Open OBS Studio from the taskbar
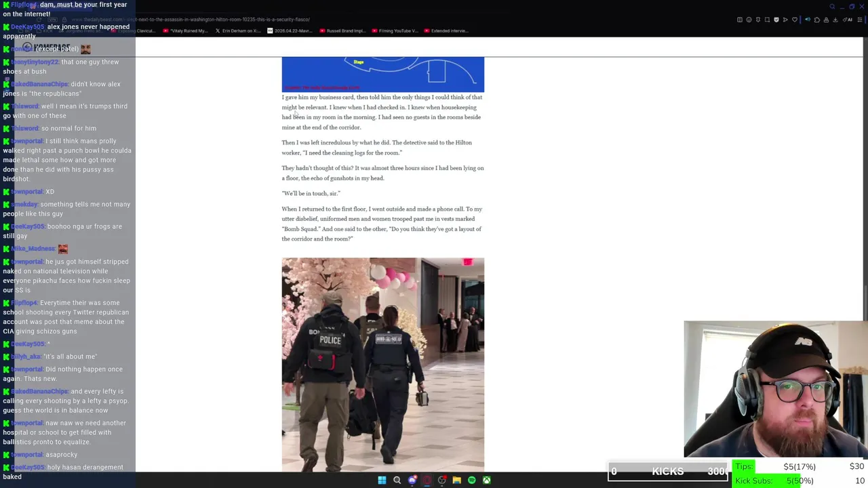This screenshot has height=488, width=868. pos(441,480)
